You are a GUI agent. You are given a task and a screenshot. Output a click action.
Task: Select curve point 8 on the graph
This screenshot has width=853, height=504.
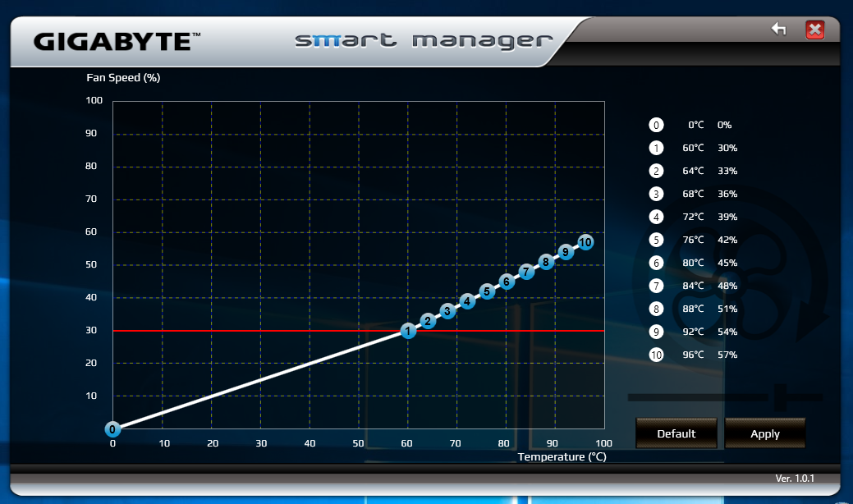coord(546,262)
